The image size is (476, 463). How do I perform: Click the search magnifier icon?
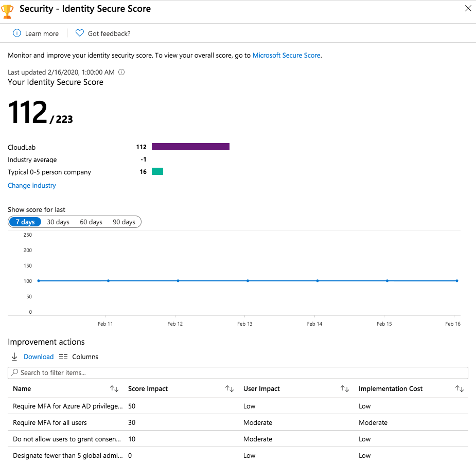click(x=14, y=372)
